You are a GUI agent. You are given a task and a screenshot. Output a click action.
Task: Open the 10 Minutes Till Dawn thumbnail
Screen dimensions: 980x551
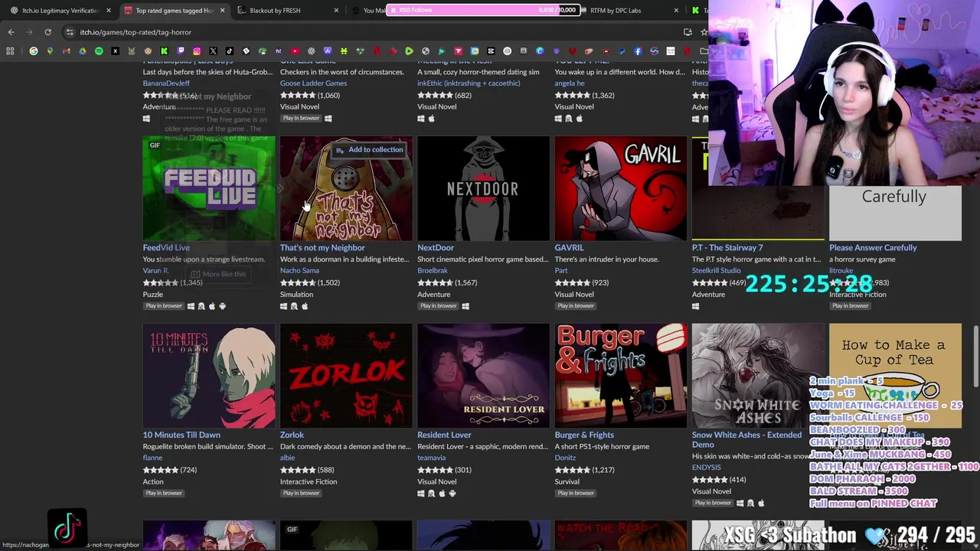(209, 376)
